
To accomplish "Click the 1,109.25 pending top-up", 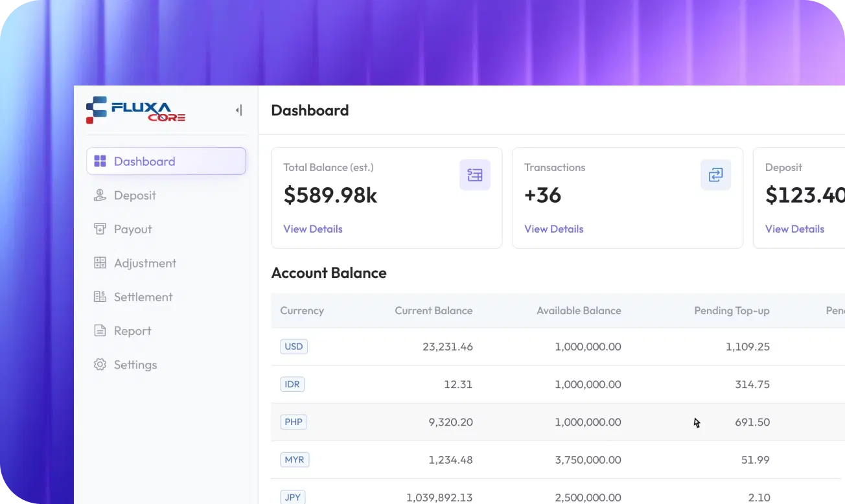I will point(748,347).
